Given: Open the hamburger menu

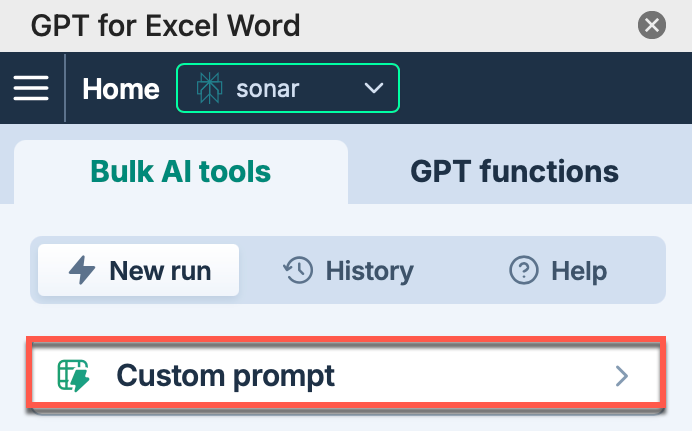Looking at the screenshot, I should [x=31, y=88].
